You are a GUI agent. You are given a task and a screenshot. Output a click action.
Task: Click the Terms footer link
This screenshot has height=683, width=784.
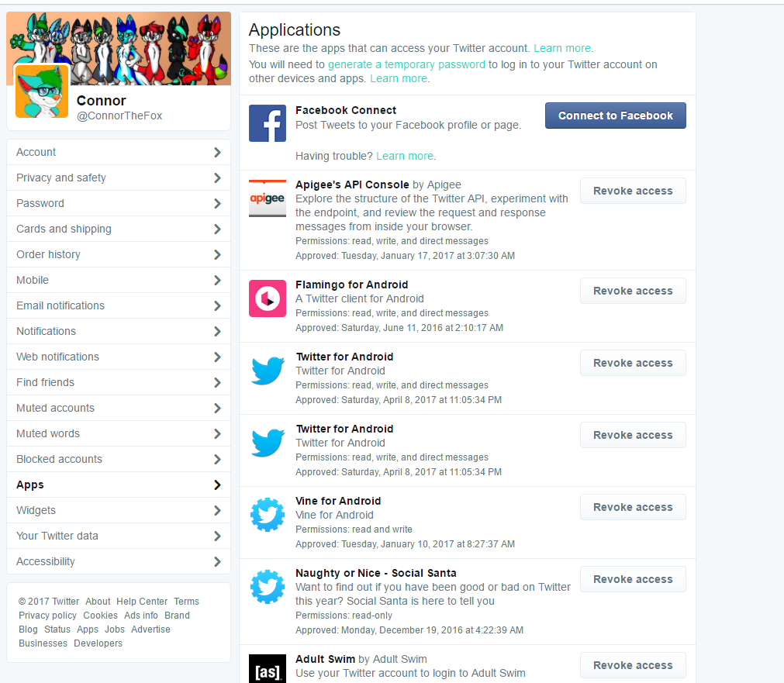click(186, 601)
